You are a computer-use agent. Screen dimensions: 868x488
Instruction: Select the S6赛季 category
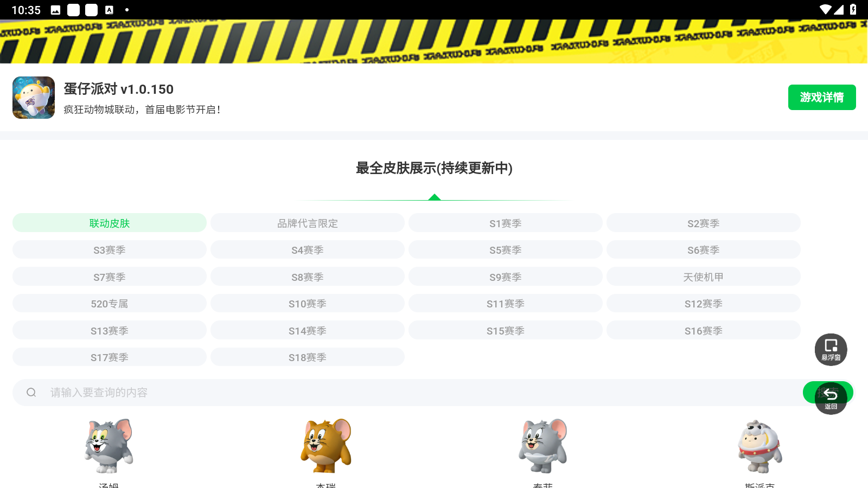(704, 249)
